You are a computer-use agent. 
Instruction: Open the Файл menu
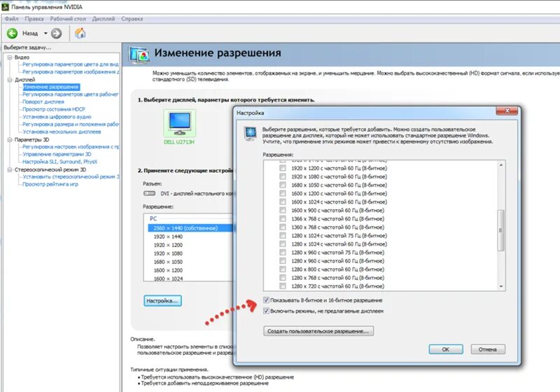pos(11,19)
